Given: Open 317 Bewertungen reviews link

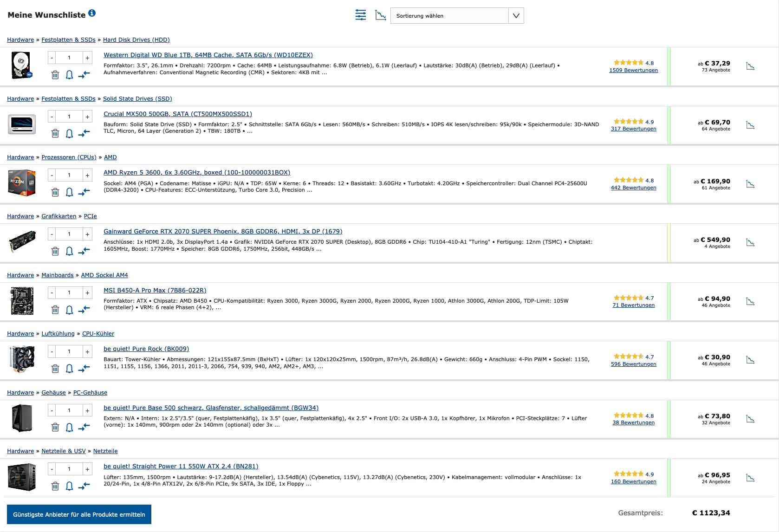Looking at the screenshot, I should [634, 129].
